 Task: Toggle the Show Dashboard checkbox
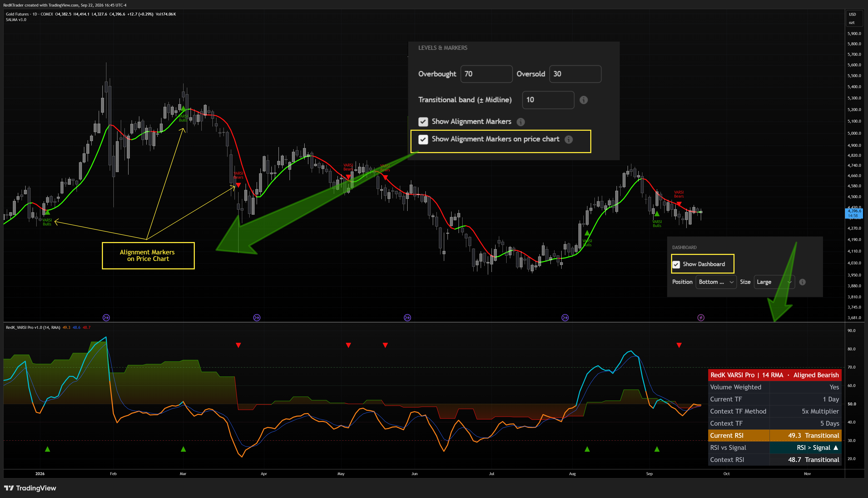676,264
